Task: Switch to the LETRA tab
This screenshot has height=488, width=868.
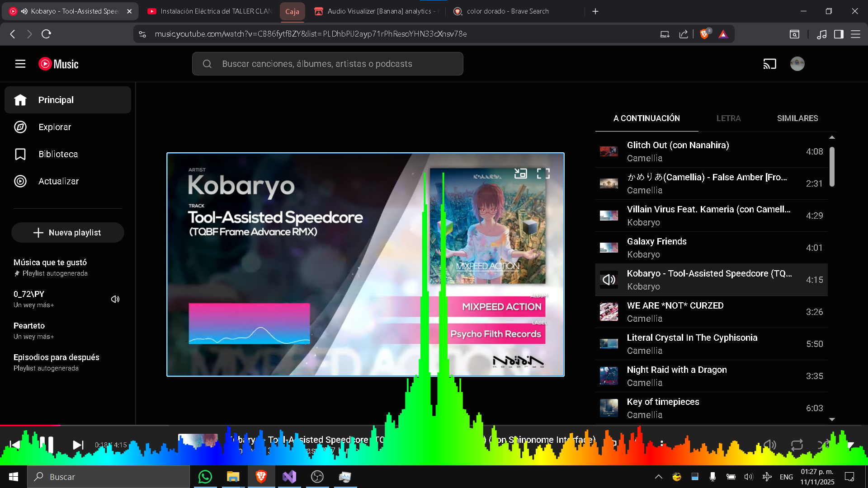Action: pyautogui.click(x=728, y=118)
